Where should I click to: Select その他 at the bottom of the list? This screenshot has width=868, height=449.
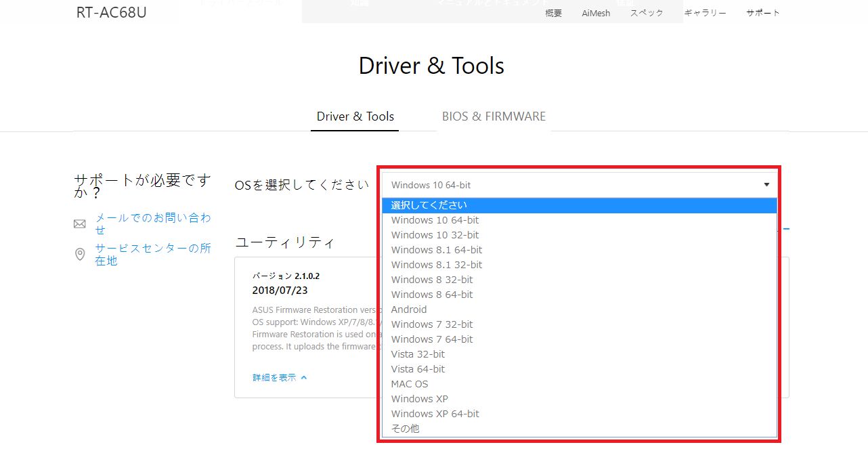(x=580, y=429)
